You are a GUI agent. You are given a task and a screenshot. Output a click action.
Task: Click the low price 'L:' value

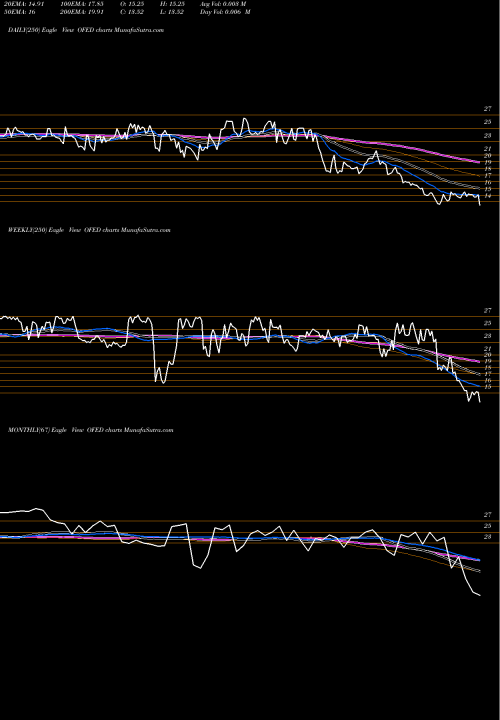click(172, 12)
